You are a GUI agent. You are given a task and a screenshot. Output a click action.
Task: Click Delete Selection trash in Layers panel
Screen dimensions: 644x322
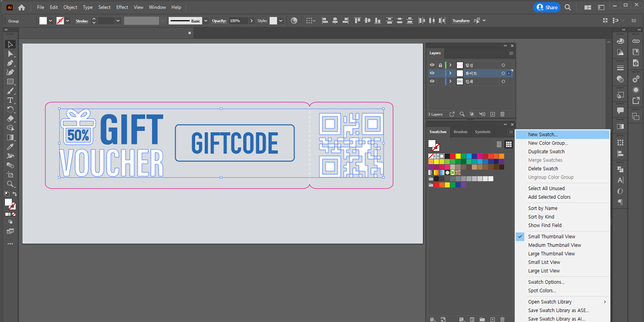click(502, 114)
